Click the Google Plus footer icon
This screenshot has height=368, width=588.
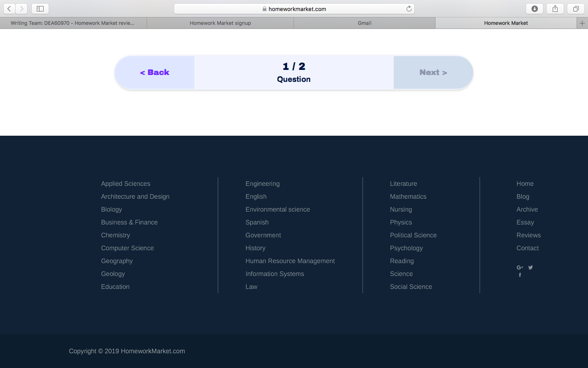[520, 267]
